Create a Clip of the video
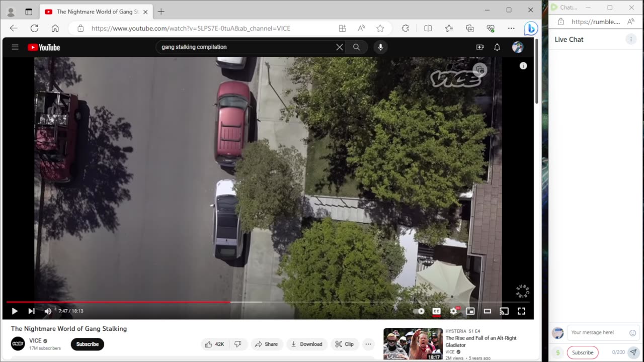 pos(345,344)
